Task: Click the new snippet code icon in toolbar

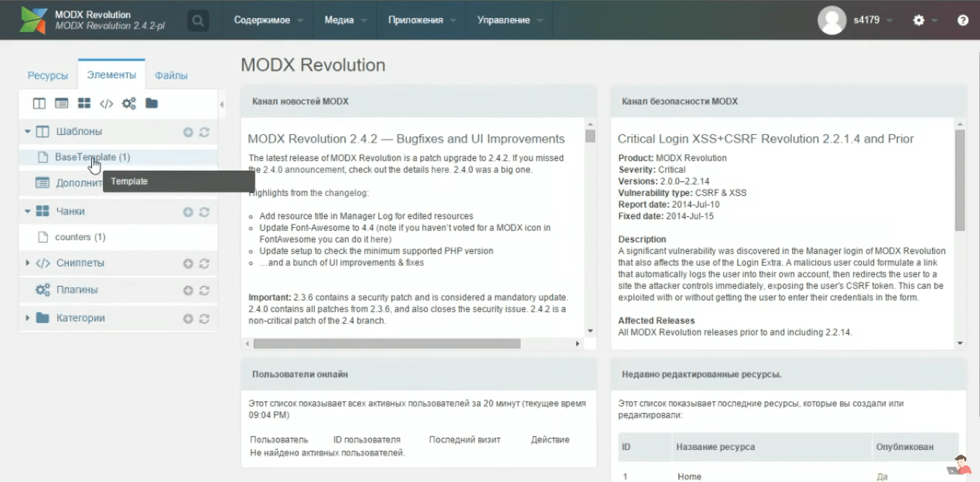Action: [106, 104]
